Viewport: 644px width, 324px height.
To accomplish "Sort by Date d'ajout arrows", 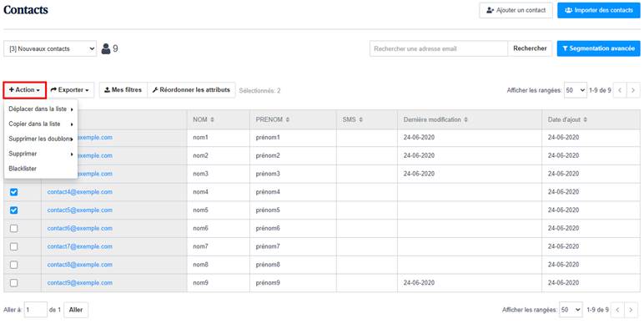I will pyautogui.click(x=586, y=119).
